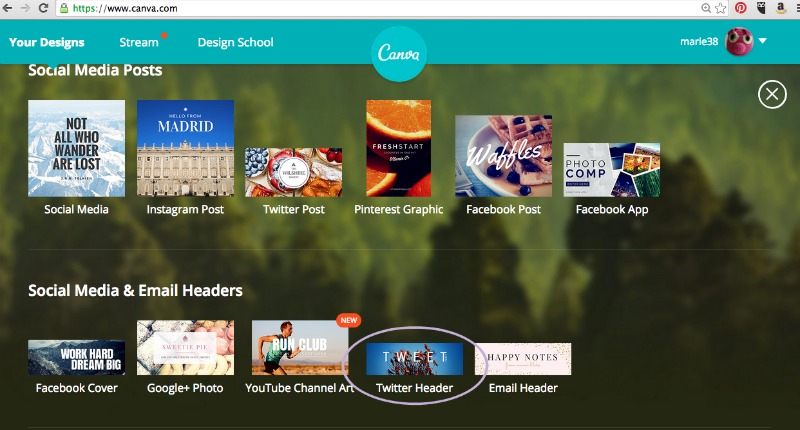This screenshot has width=800, height=430.
Task: Click the Facebook Cover label
Action: point(77,388)
